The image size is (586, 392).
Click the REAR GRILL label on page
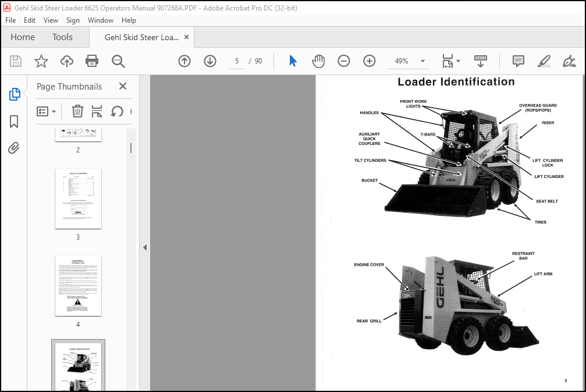pos(369,321)
